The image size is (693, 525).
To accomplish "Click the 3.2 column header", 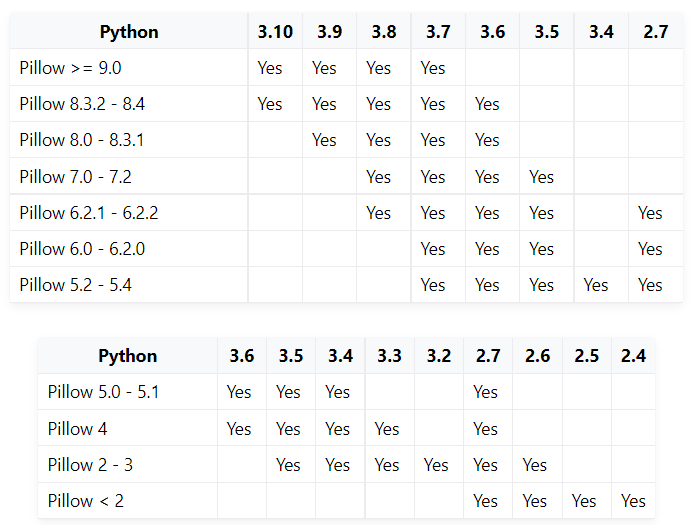I will click(438, 356).
